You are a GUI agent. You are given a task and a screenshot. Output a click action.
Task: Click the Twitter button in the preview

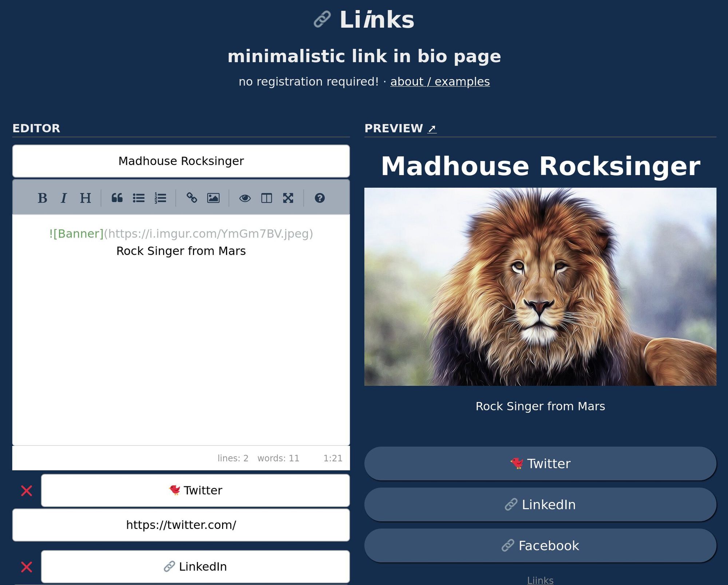(540, 463)
